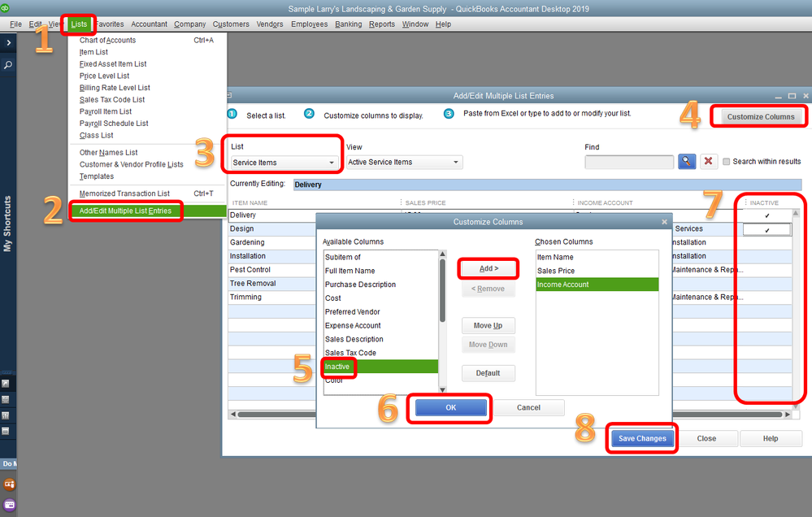Click the up arrow of the Available Columns scrollbar

tap(442, 254)
